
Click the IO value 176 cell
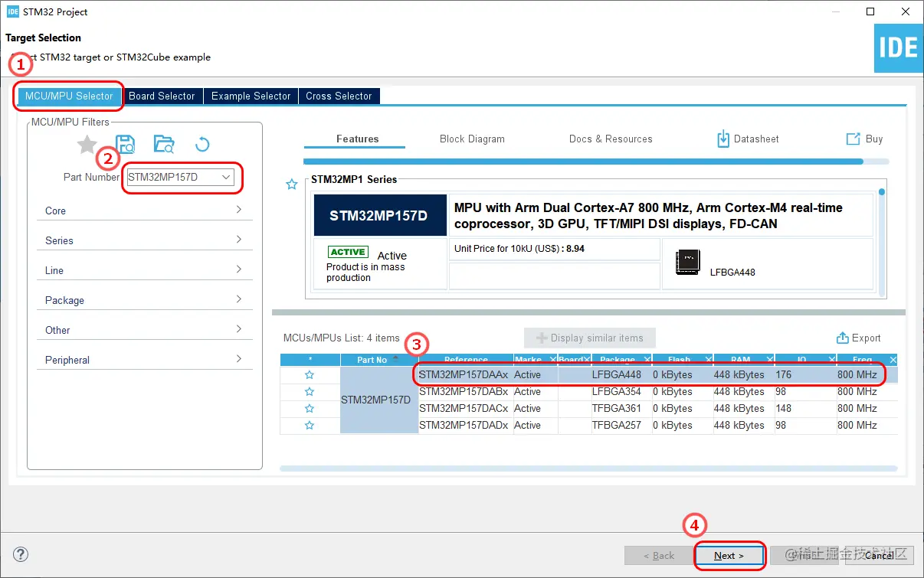tap(805, 375)
